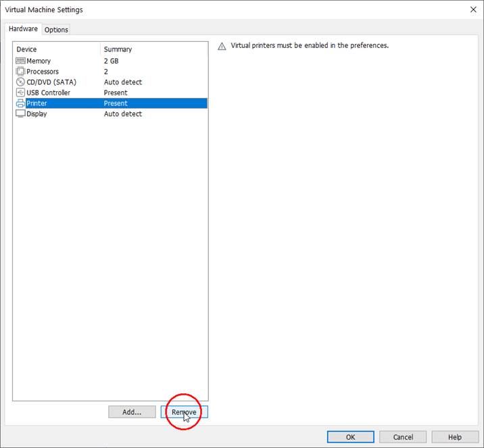Click the Processors chip icon
The height and width of the screenshot is (448, 484).
(x=20, y=72)
